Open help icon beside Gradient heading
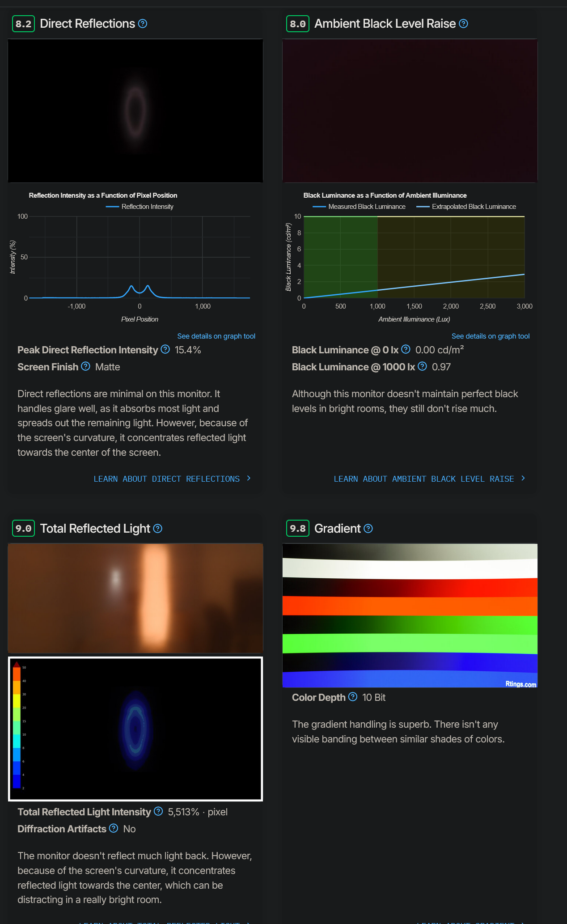This screenshot has width=567, height=924. point(368,529)
